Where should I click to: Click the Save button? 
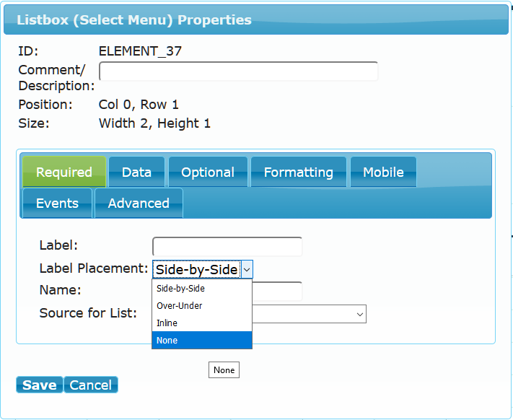pyautogui.click(x=39, y=385)
